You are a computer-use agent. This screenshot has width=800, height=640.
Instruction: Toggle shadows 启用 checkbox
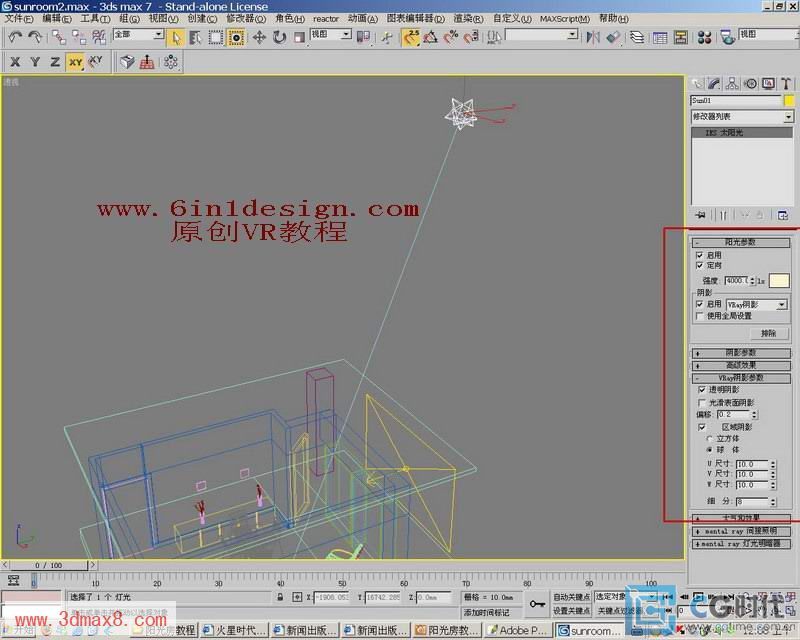tap(699, 304)
